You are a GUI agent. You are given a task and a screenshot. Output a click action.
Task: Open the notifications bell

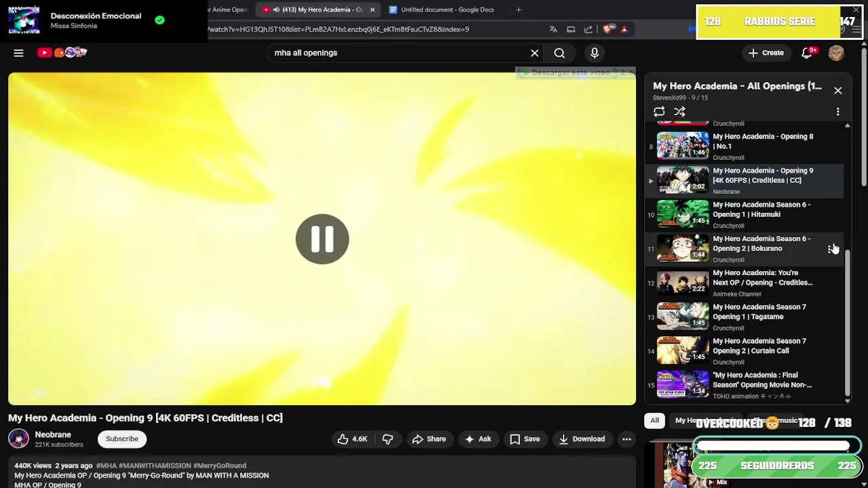click(x=807, y=53)
